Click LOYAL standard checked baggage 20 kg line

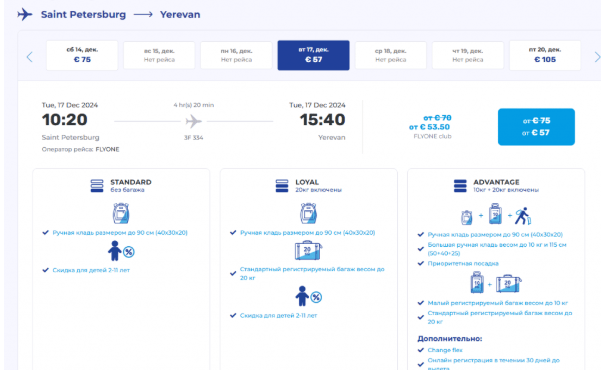click(312, 274)
